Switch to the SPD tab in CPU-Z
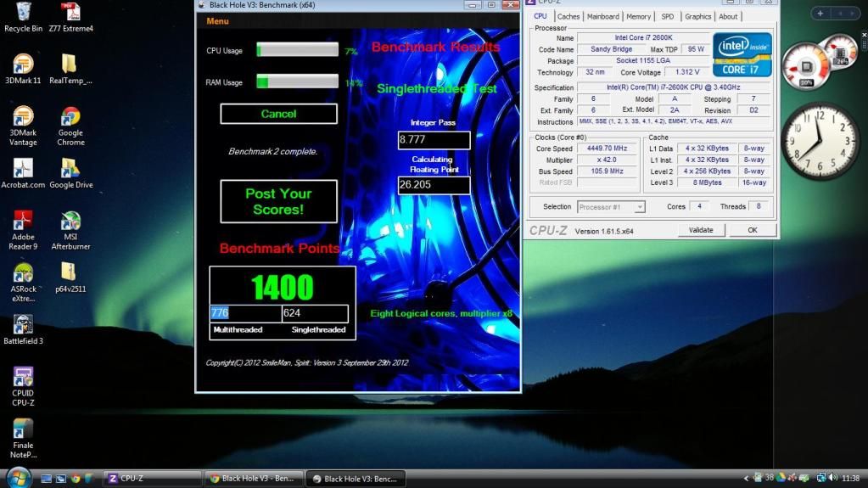 tap(668, 17)
